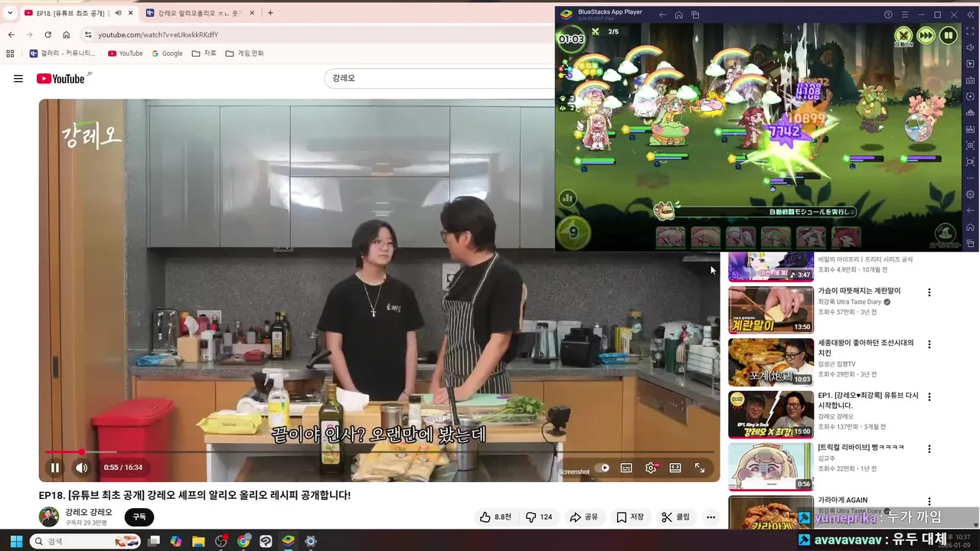Save the video with 저장 button
Image resolution: width=980 pixels, height=551 pixels.
(630, 517)
